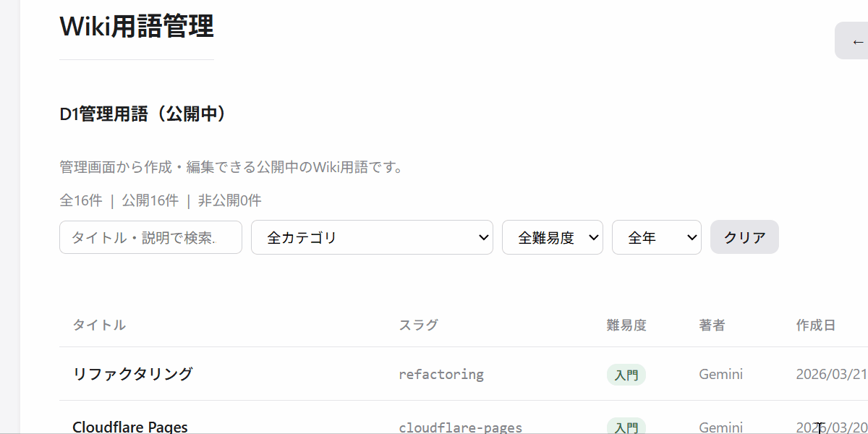868x434 pixels.
Task: Select the リファクタリング term title
Action: click(x=132, y=374)
